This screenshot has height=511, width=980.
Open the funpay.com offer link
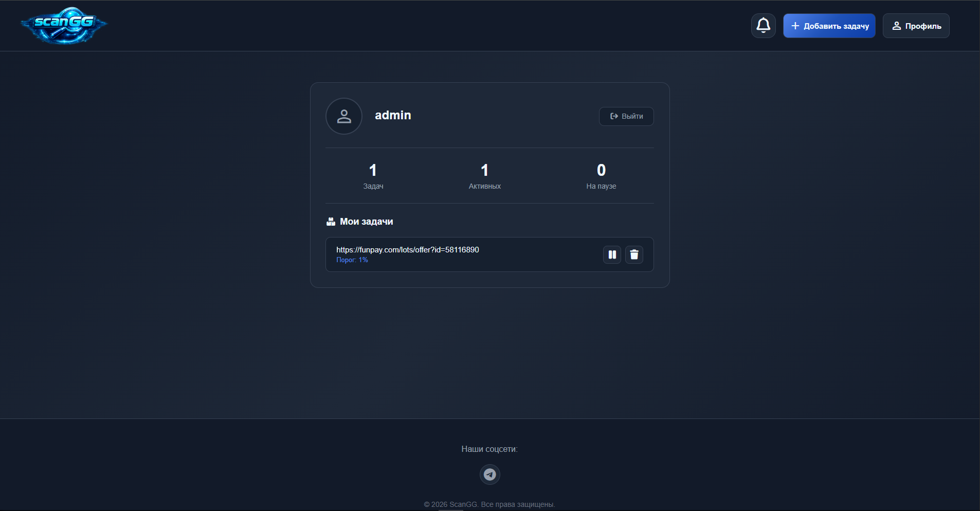pos(407,250)
